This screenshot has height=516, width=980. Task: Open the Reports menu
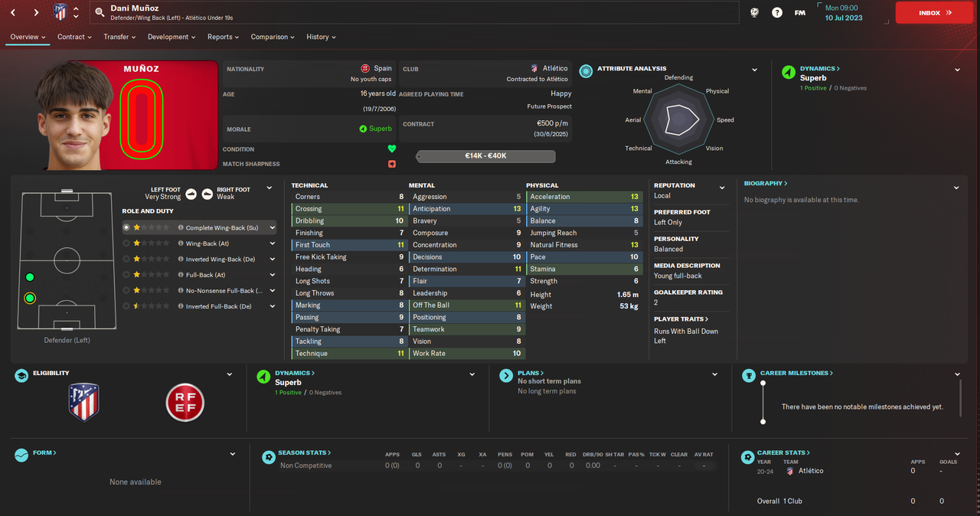pyautogui.click(x=223, y=37)
